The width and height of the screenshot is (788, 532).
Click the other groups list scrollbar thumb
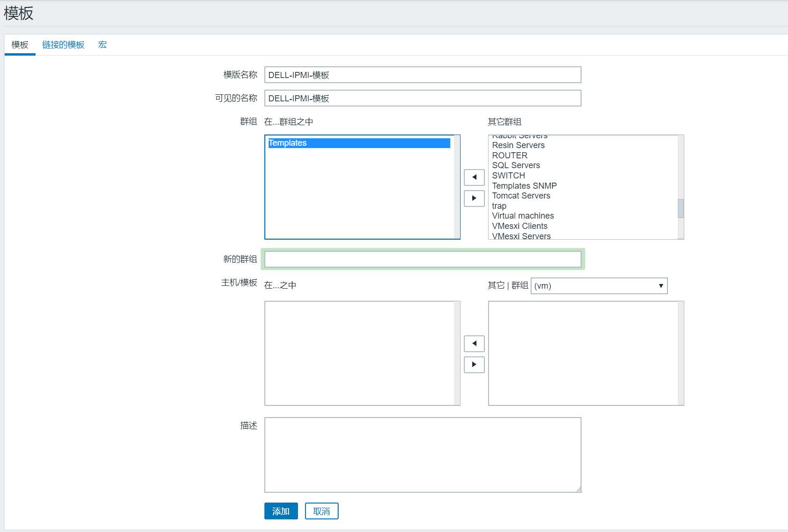click(x=681, y=208)
